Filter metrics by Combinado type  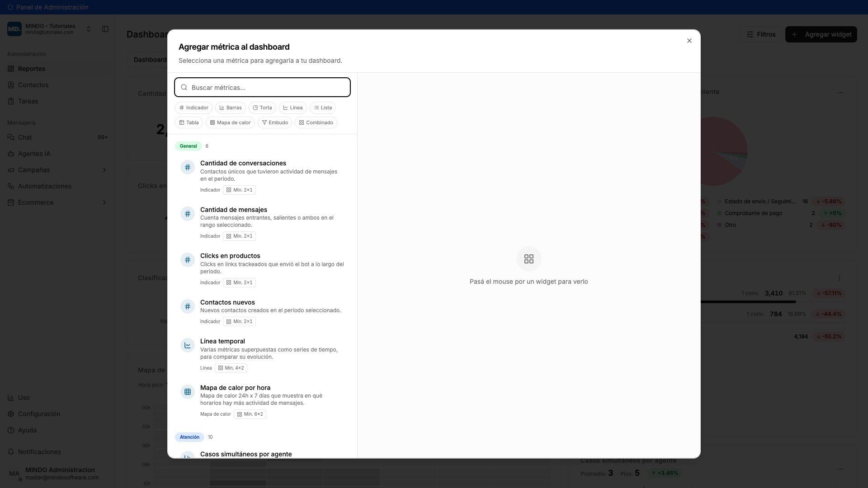click(x=316, y=122)
